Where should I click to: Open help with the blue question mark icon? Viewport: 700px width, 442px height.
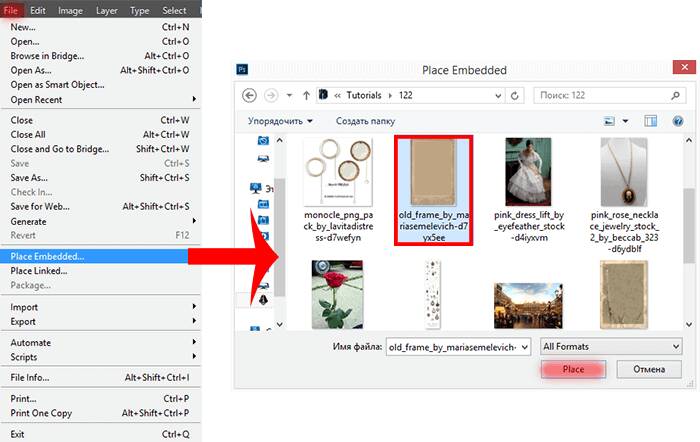click(x=678, y=121)
